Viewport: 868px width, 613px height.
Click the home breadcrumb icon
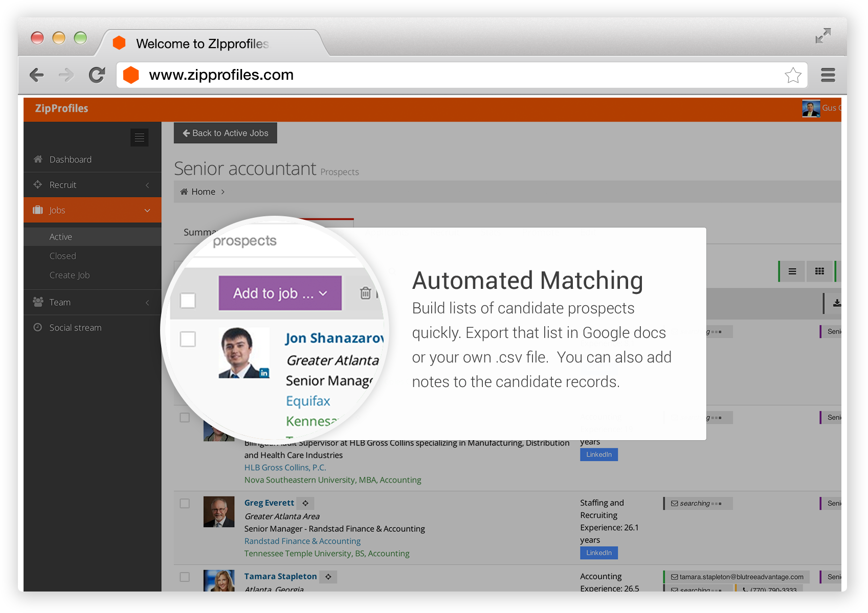[x=185, y=191]
